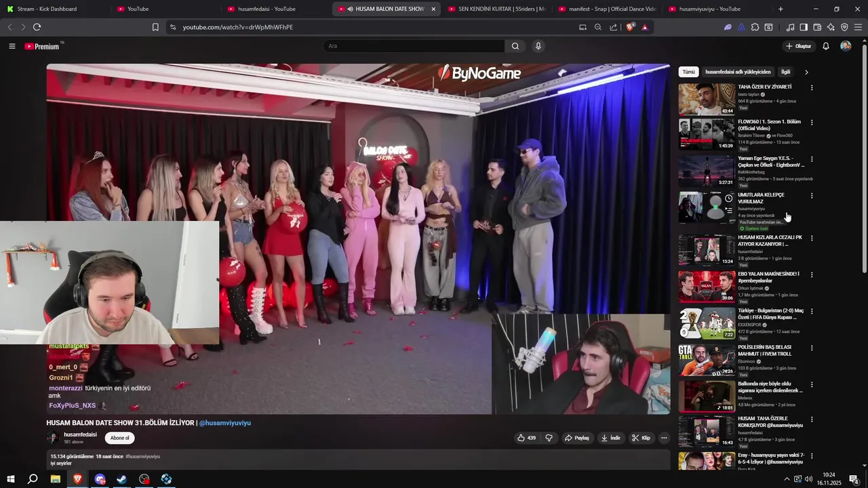Switch to the husamviyuviyu - YouTube tab
This screenshot has height=488, width=868.
point(717,9)
